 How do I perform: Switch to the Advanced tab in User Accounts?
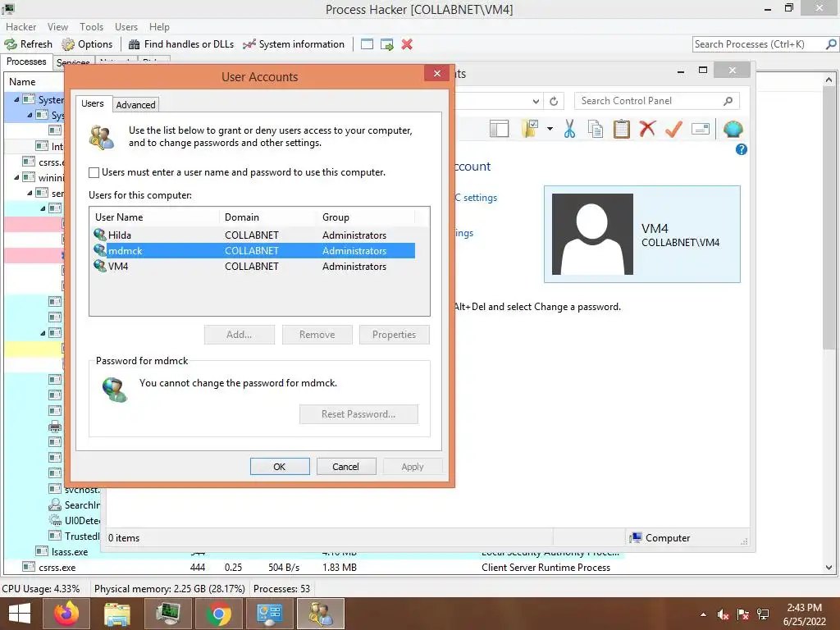coord(135,105)
